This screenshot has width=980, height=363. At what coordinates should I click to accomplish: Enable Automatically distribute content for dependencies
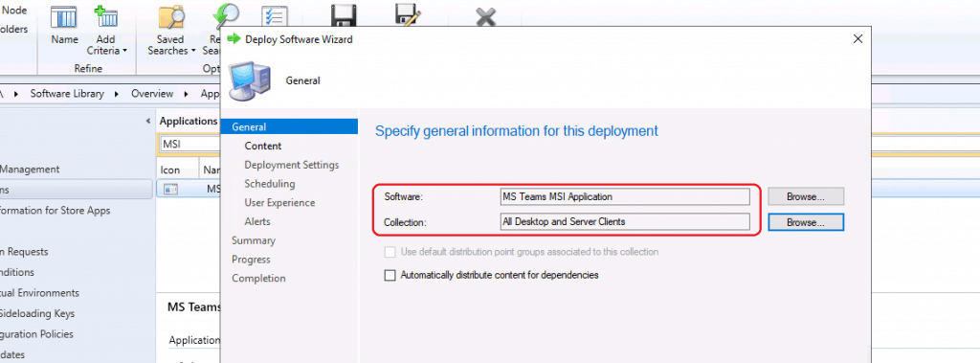coord(390,275)
